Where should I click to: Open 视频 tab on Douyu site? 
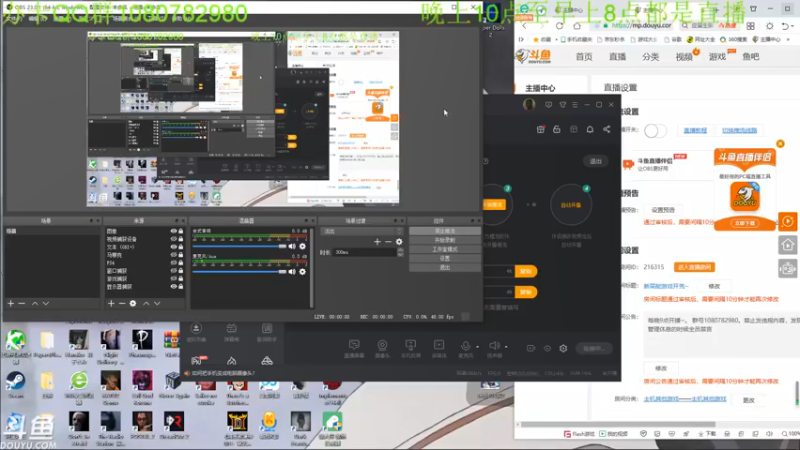[684, 57]
